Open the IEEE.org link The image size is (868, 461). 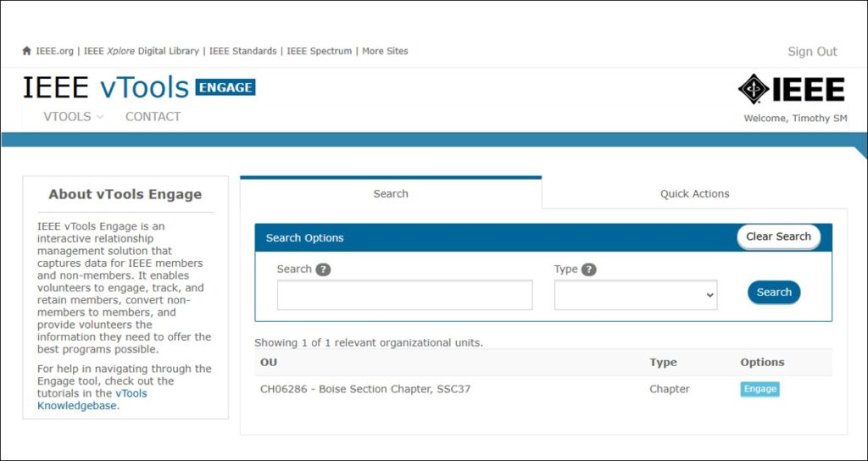click(x=54, y=51)
